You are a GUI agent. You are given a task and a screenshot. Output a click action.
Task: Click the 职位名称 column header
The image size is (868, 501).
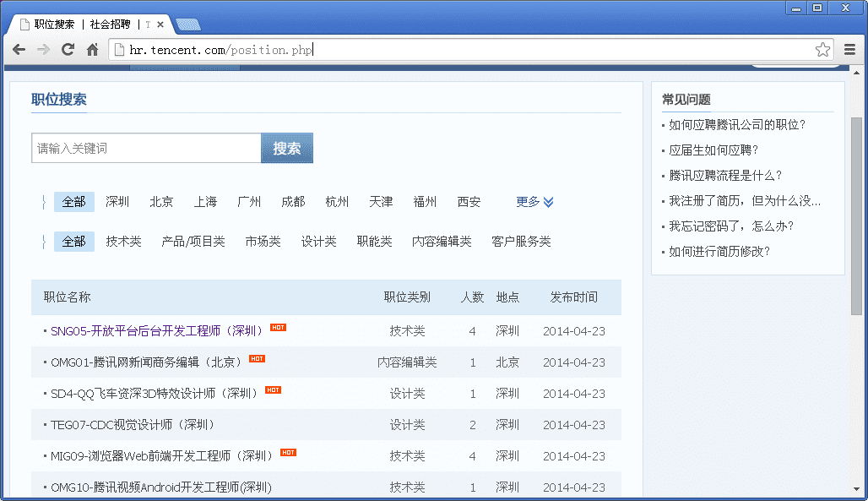click(x=67, y=297)
